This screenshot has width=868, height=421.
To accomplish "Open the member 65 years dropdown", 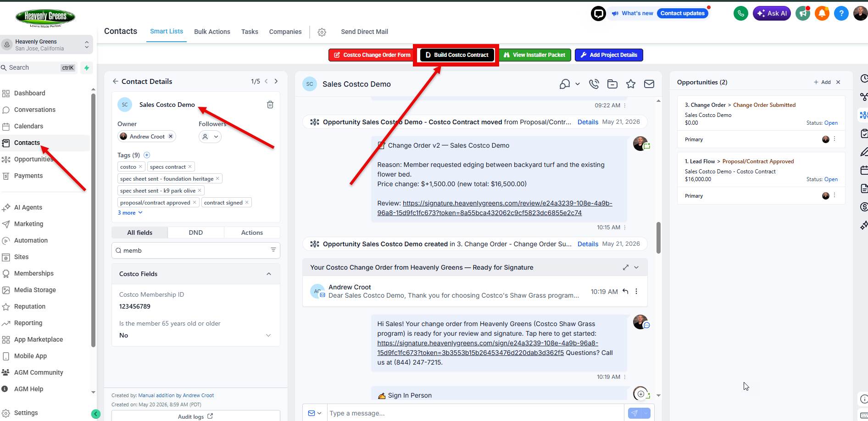I will click(x=195, y=335).
